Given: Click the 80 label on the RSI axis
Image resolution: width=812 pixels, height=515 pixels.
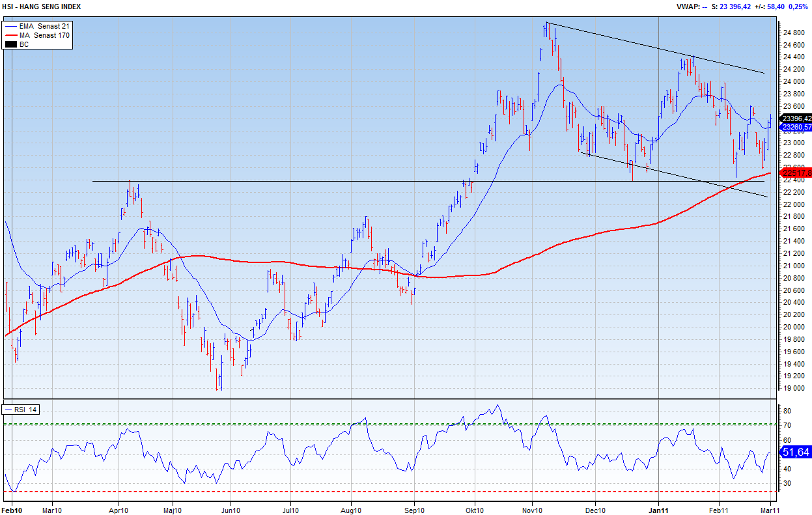Looking at the screenshot, I should click(787, 411).
